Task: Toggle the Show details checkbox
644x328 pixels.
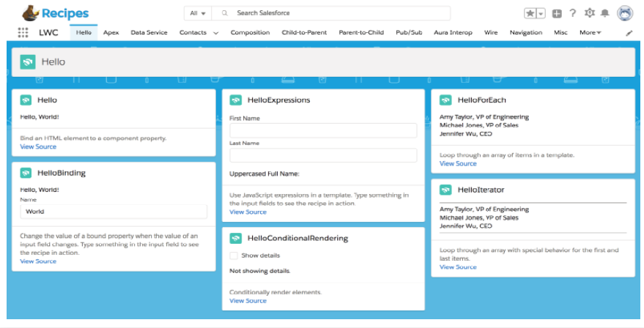Action: pos(234,256)
